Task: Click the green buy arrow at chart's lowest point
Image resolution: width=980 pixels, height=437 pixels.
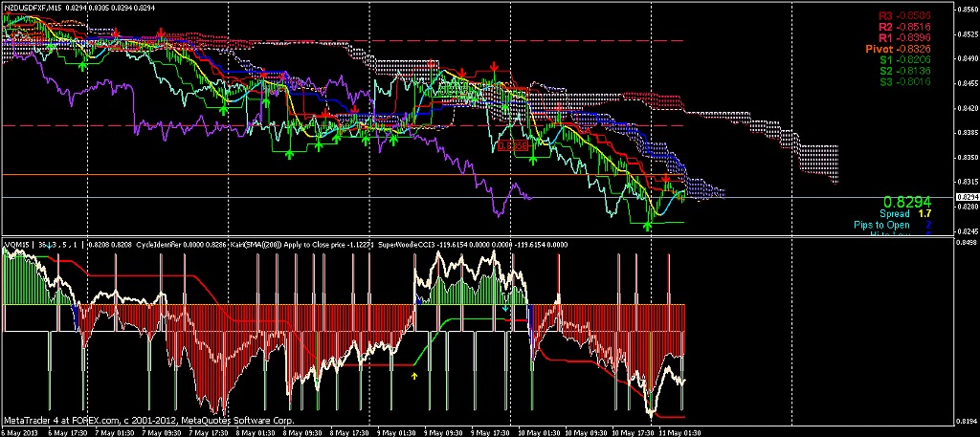Action: click(648, 226)
